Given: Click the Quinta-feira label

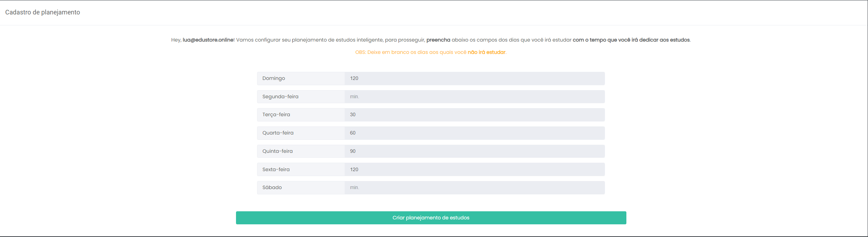Looking at the screenshot, I should coord(277,151).
